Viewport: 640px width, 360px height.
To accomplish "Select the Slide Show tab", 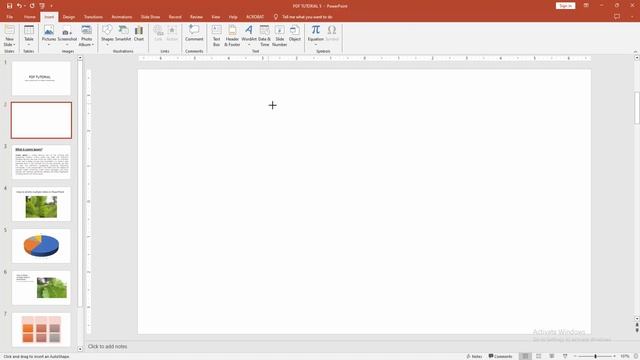I will point(150,17).
